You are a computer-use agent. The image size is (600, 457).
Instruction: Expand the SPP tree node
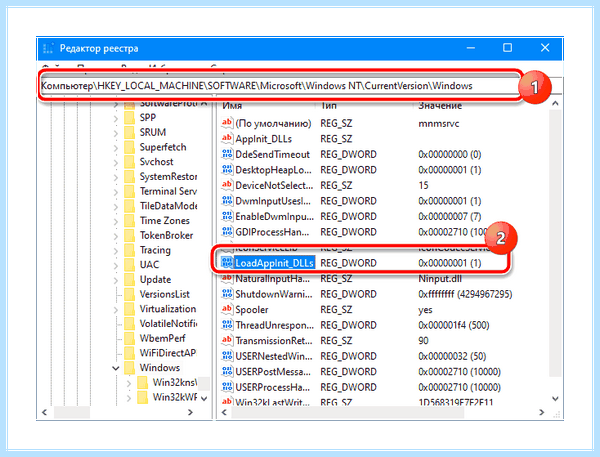(116, 119)
